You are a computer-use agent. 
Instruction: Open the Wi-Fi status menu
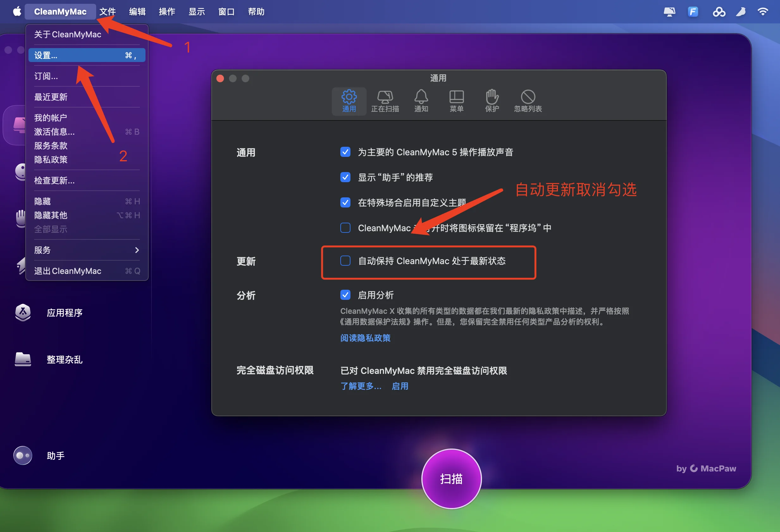point(763,12)
